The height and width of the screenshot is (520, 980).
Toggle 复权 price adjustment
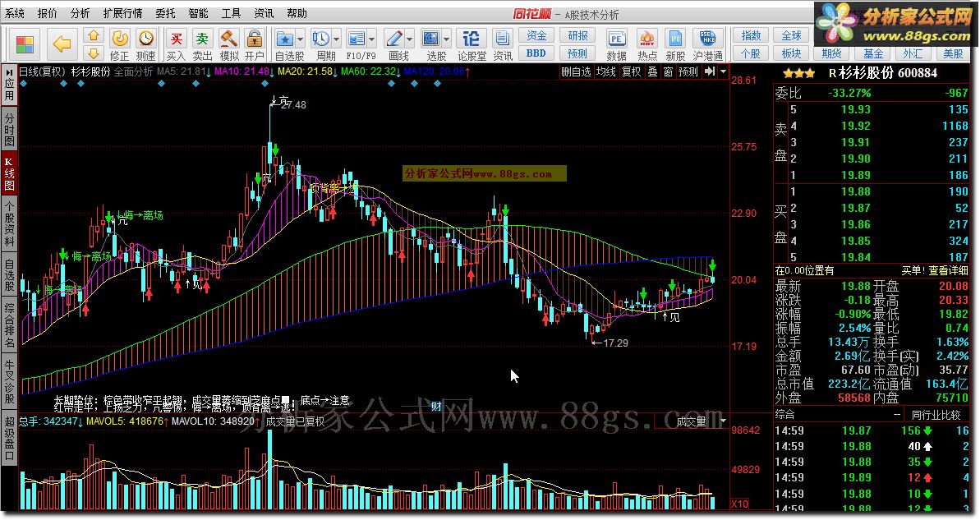(631, 71)
